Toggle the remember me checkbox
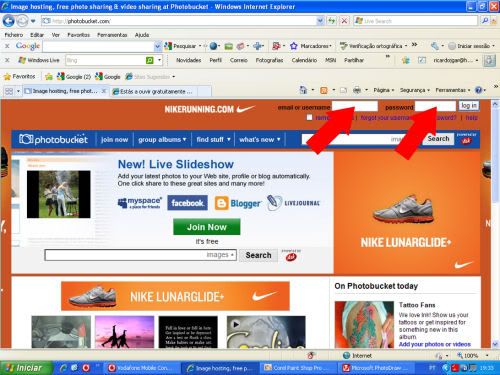The height and width of the screenshot is (375, 500). coord(309,117)
